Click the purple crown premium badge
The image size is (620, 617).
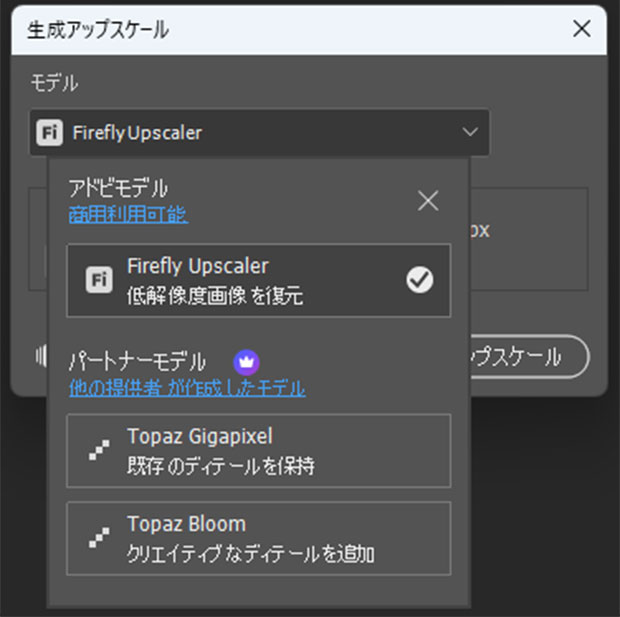pos(246,361)
